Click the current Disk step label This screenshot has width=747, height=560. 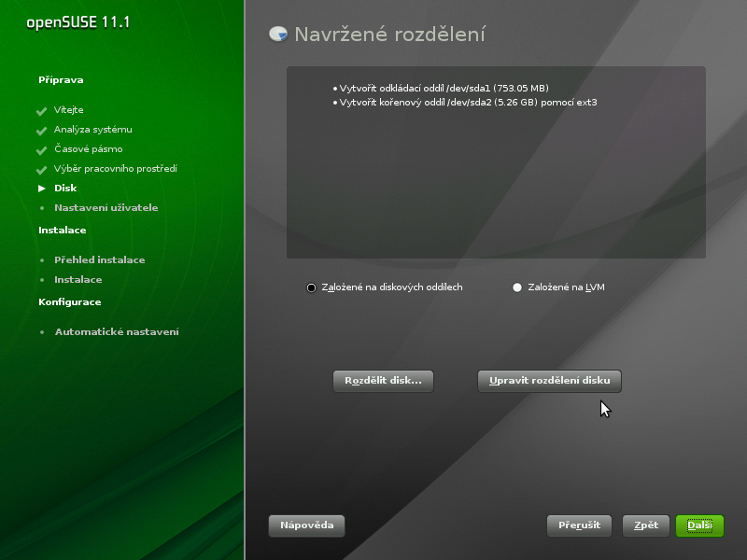click(65, 189)
